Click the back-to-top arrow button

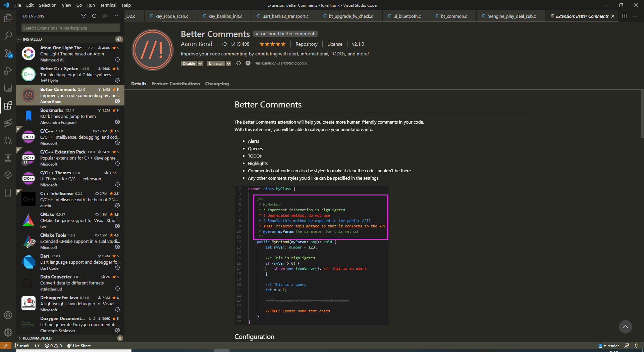(625, 327)
